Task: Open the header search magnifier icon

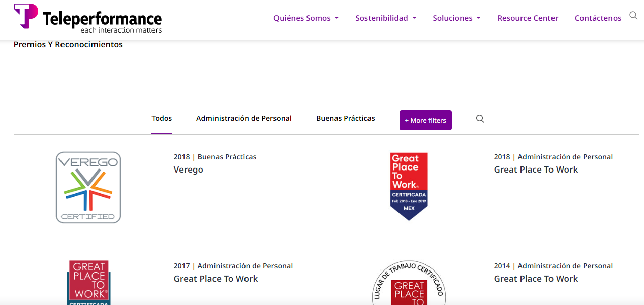Action: [633, 16]
